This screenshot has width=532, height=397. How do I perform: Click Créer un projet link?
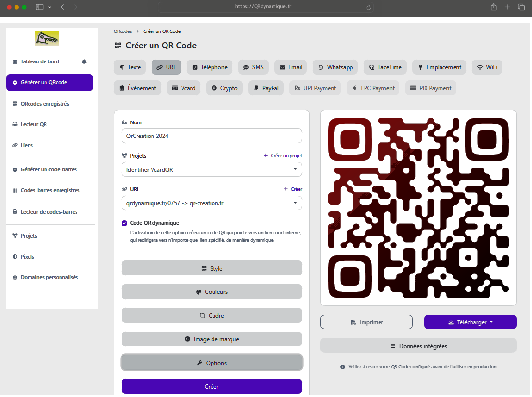tap(283, 156)
